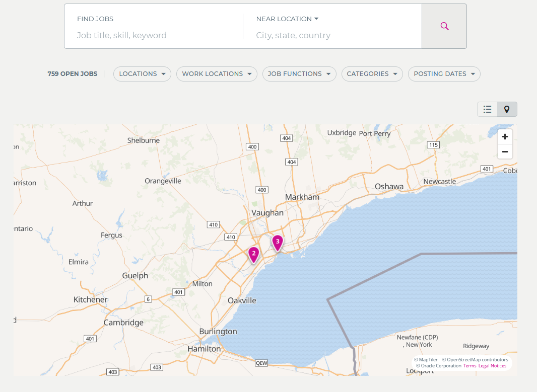Click the Vaughan label on map
The height and width of the screenshot is (392, 537).
pyautogui.click(x=267, y=213)
